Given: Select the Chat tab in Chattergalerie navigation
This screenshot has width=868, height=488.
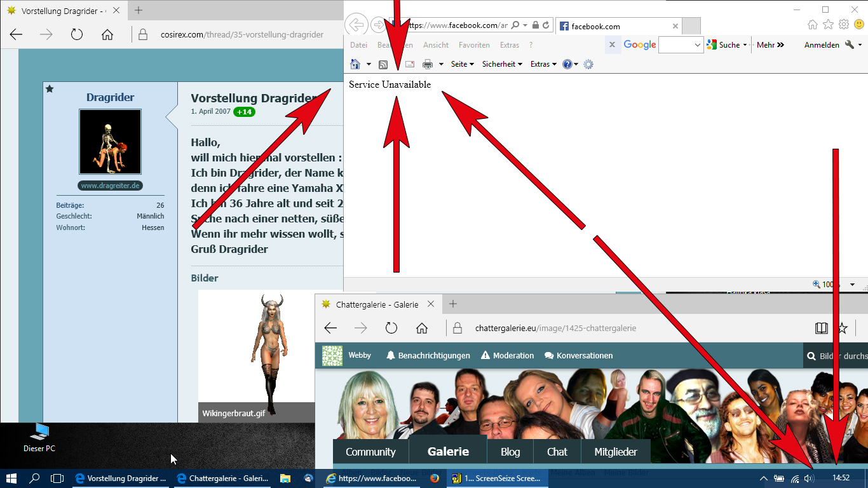Looking at the screenshot, I should pos(557,452).
